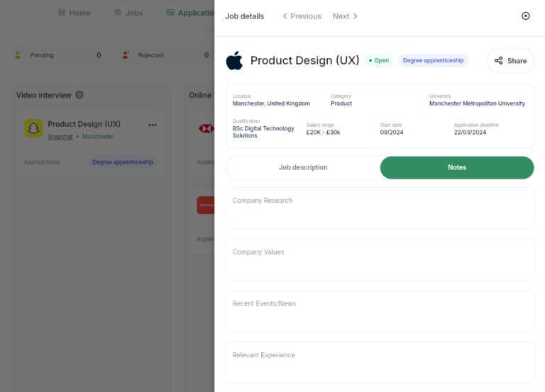Viewport: 545px width, 392px height.
Task: Open the Home nav item
Action: pos(75,13)
